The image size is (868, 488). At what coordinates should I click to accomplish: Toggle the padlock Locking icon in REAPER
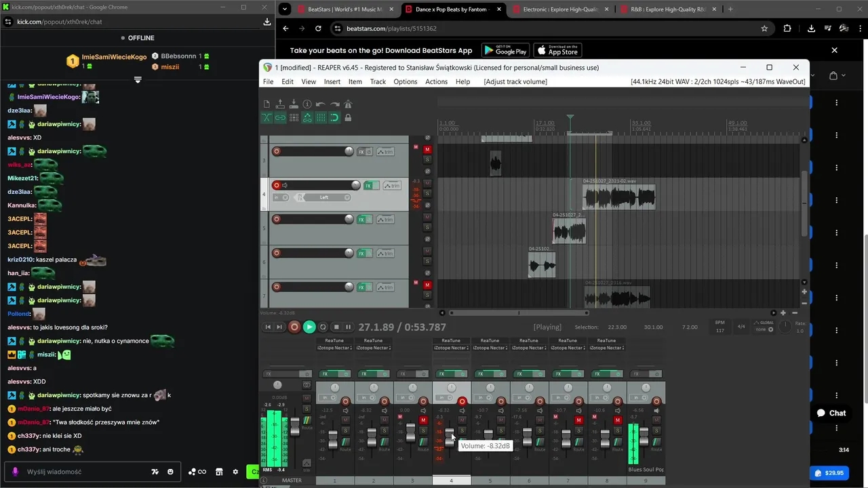[348, 117]
